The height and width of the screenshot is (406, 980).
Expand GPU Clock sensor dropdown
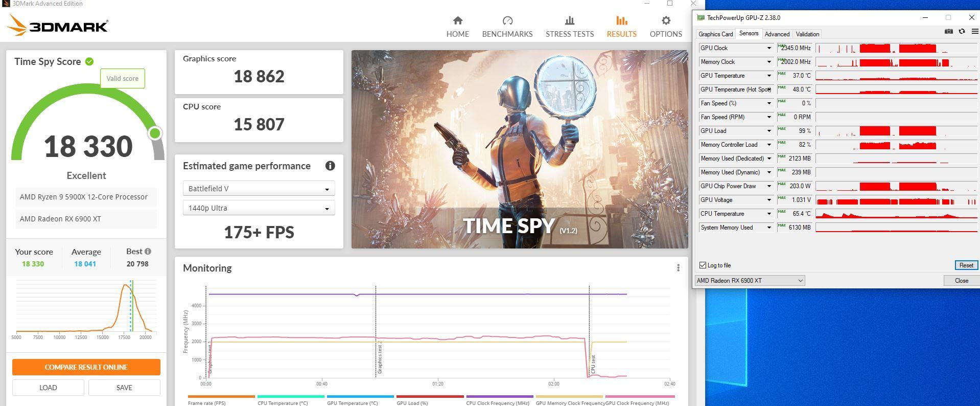point(768,48)
